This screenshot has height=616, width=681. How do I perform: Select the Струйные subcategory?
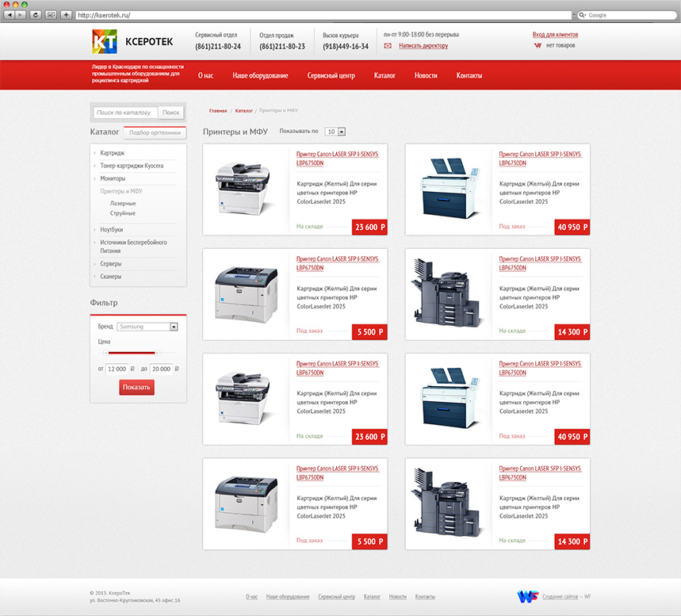tap(123, 213)
